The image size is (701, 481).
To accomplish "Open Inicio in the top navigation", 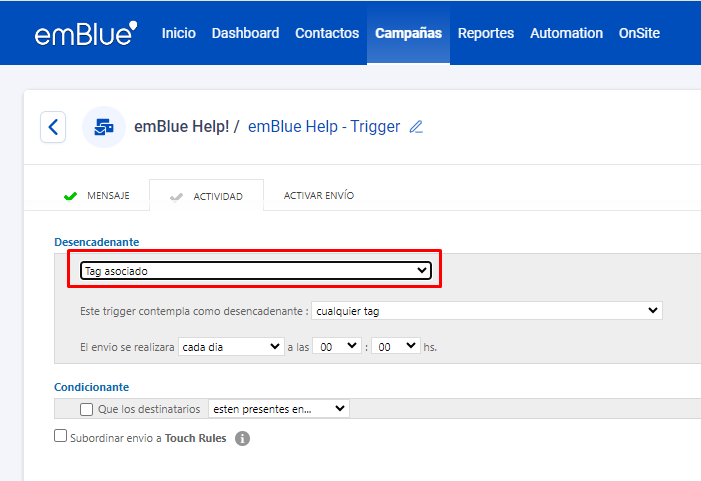I will (x=178, y=33).
